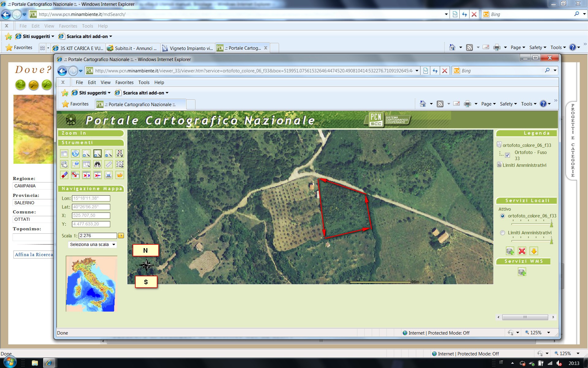Click the eraser clear tool
The width and height of the screenshot is (588, 368).
click(x=64, y=175)
